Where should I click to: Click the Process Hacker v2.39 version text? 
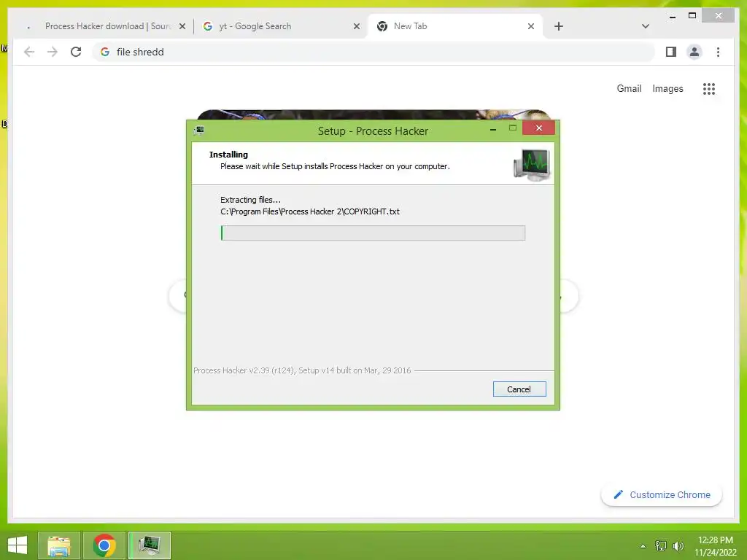pos(302,370)
